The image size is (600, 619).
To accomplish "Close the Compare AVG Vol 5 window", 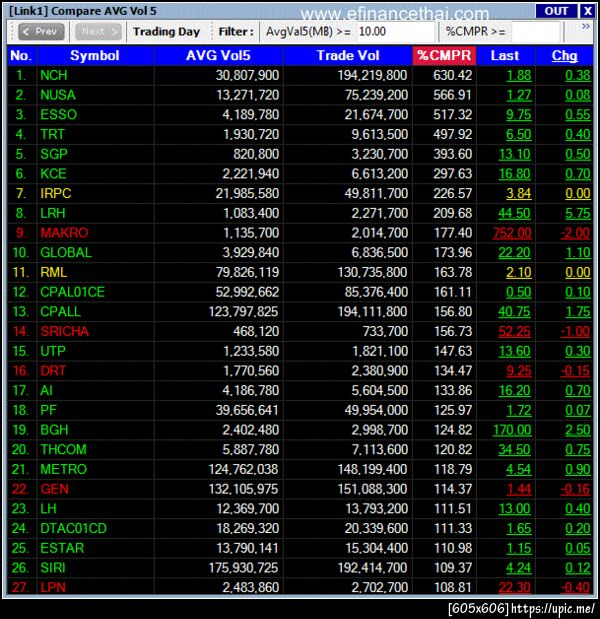I will (x=587, y=11).
